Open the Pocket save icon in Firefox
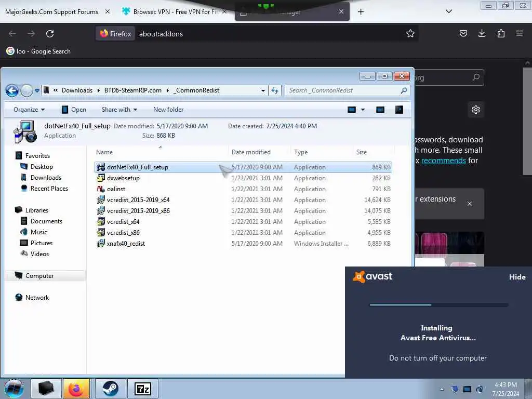 [x=463, y=34]
